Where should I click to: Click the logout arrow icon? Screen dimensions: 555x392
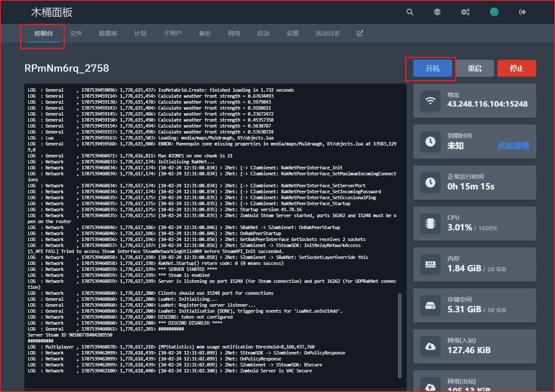click(522, 12)
